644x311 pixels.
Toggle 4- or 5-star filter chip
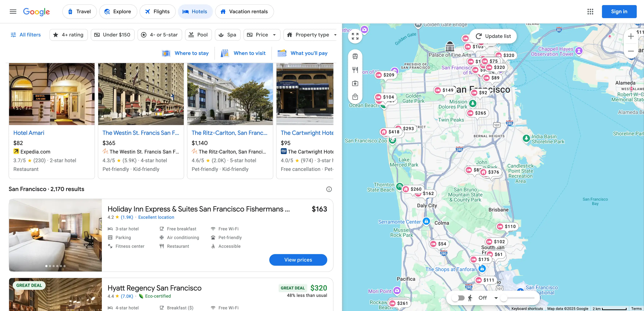(159, 35)
